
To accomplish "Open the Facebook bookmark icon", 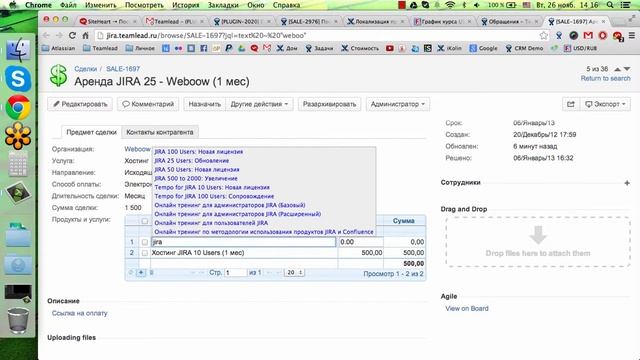I will tap(203, 48).
